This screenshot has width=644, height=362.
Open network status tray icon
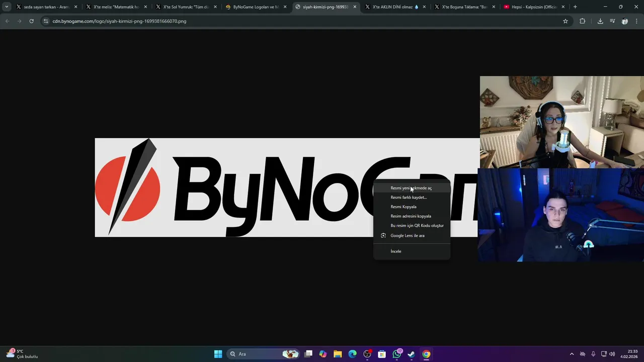point(604,354)
